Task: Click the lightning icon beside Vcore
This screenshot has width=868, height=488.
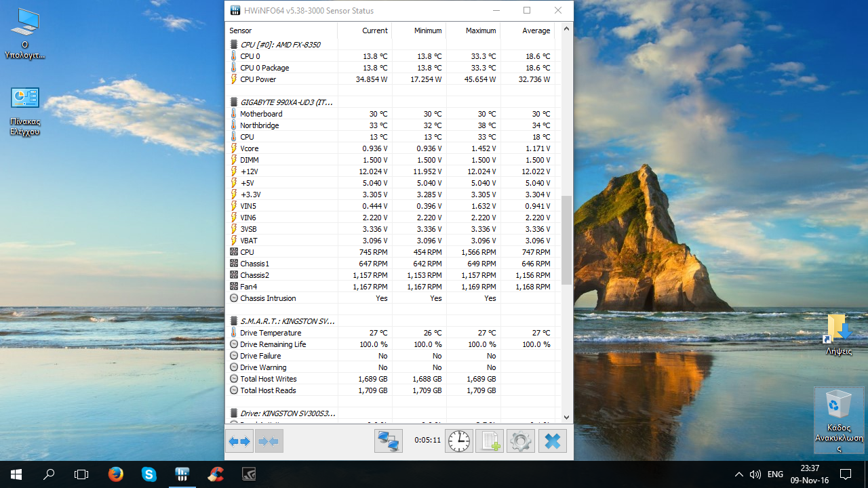Action: click(x=234, y=148)
